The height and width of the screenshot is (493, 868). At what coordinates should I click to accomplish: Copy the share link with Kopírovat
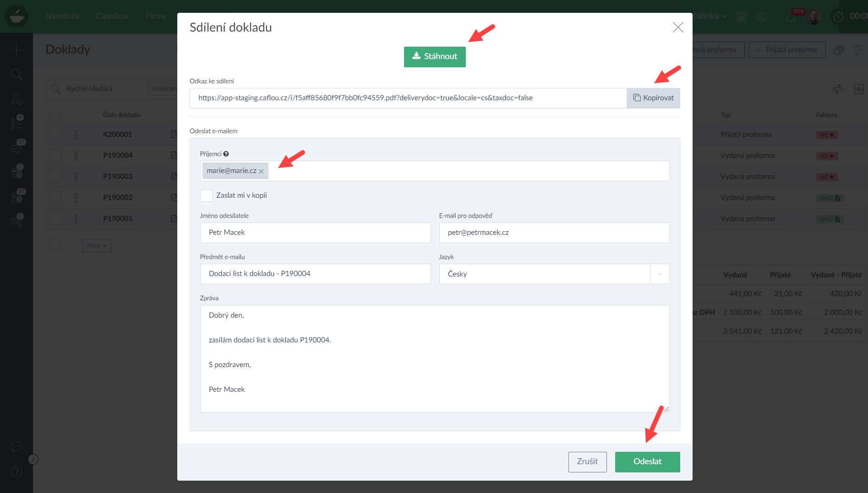(653, 98)
